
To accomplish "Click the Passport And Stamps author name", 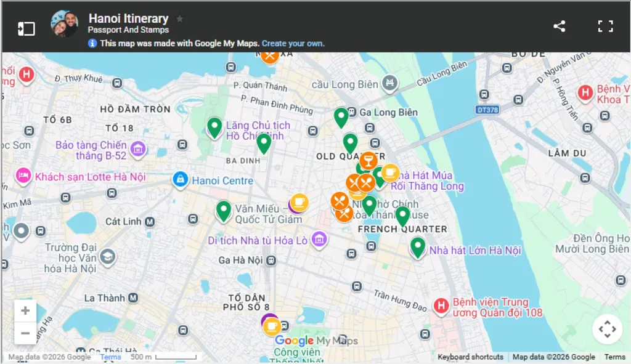I will (128, 30).
